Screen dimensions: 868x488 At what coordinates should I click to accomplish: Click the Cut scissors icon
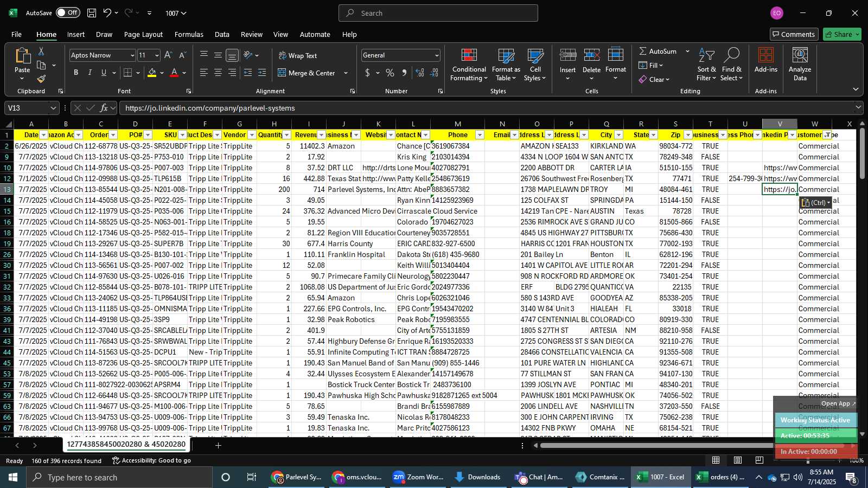pyautogui.click(x=41, y=51)
